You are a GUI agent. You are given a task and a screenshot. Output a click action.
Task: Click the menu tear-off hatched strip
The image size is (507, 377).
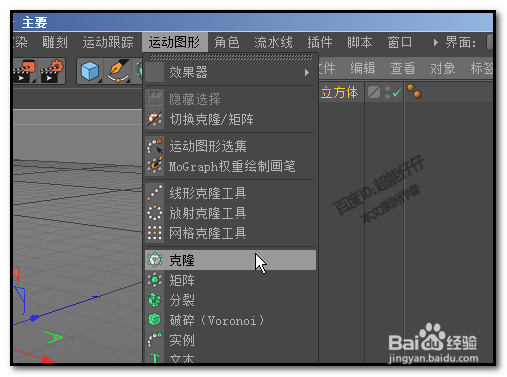(231, 57)
